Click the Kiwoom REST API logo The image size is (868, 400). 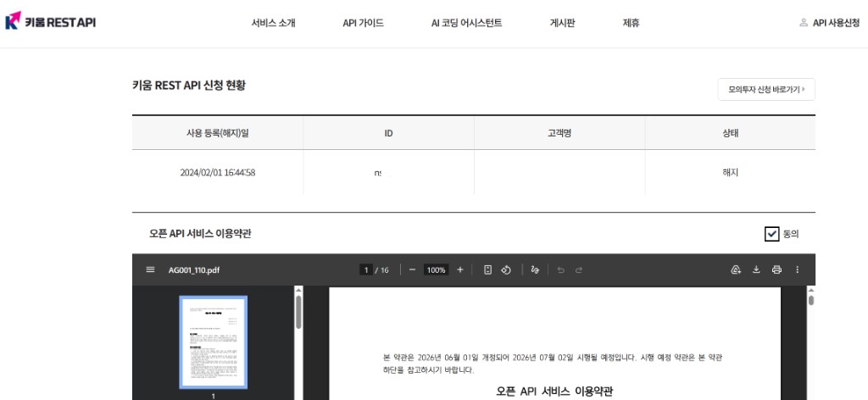(x=50, y=22)
